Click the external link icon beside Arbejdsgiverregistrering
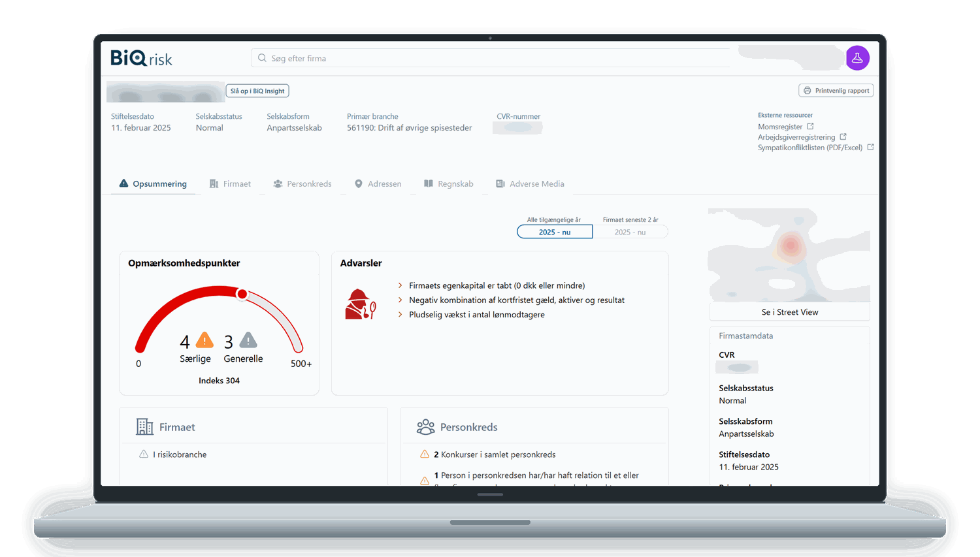This screenshot has width=980, height=557. pos(843,137)
